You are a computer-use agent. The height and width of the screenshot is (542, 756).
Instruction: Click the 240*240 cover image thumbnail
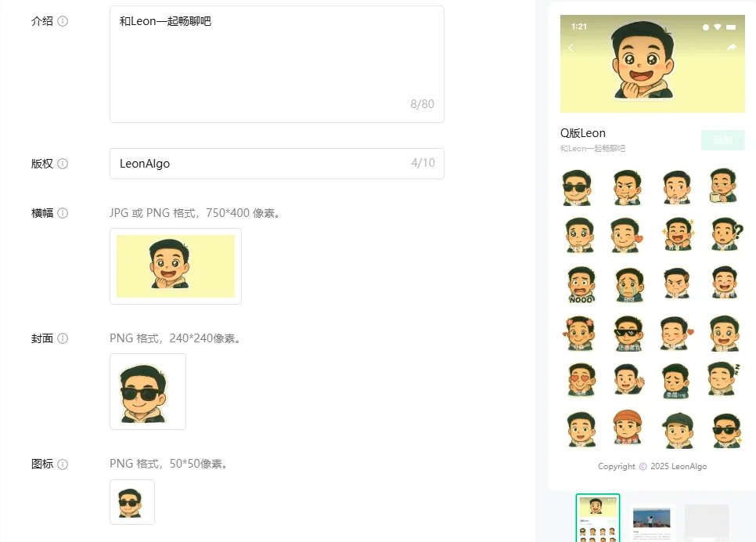point(148,392)
